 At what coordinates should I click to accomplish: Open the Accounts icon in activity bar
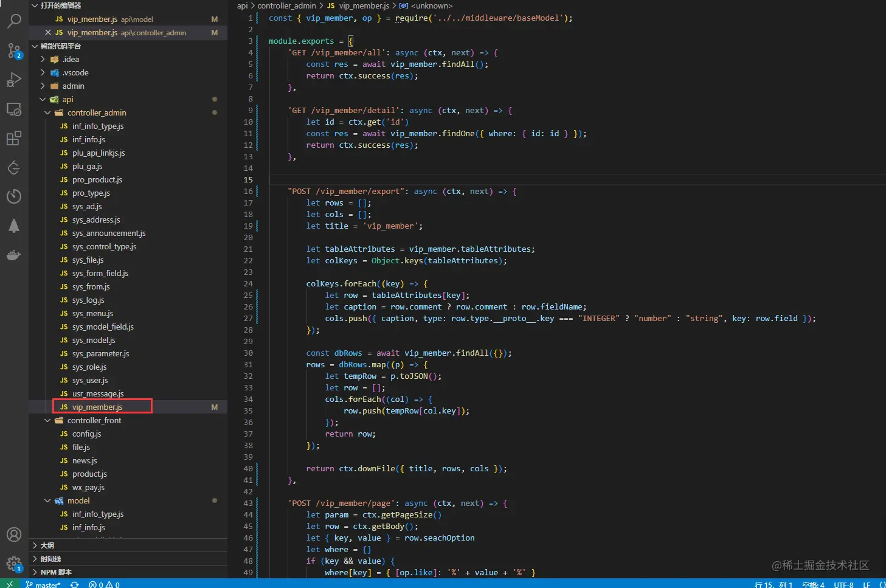tap(13, 534)
